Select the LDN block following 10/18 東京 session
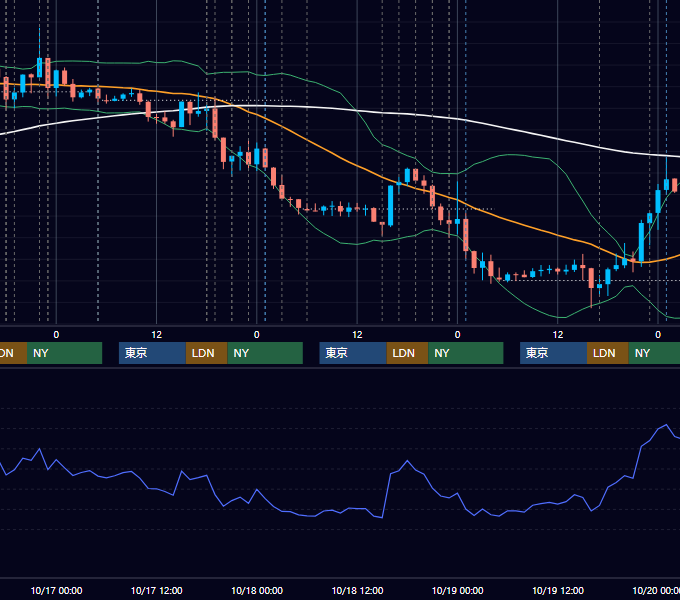Screen dimensions: 680x600 pos(407,353)
